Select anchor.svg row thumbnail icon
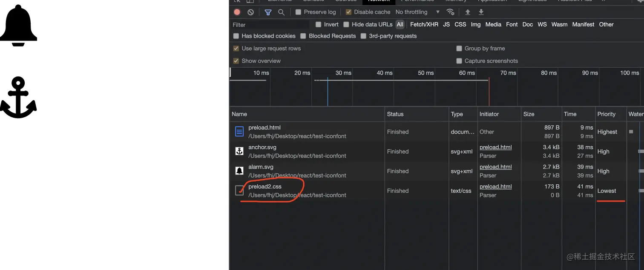The width and height of the screenshot is (644, 270). click(x=239, y=151)
